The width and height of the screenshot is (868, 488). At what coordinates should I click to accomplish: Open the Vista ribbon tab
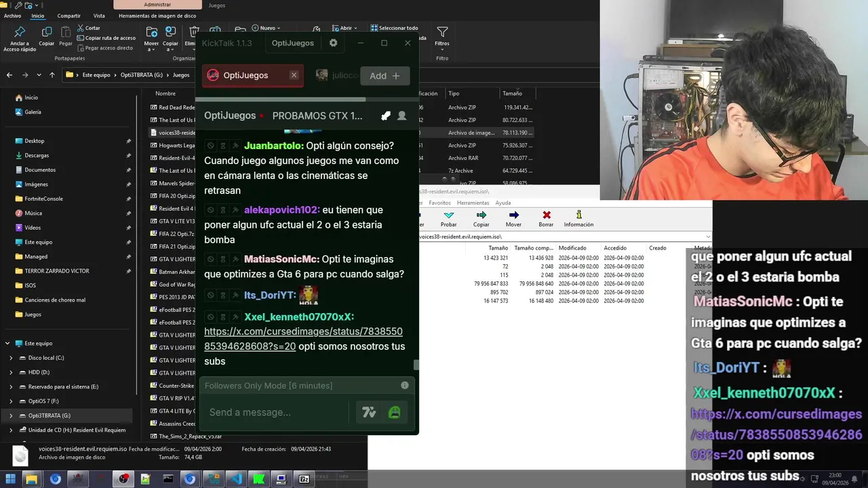point(99,16)
